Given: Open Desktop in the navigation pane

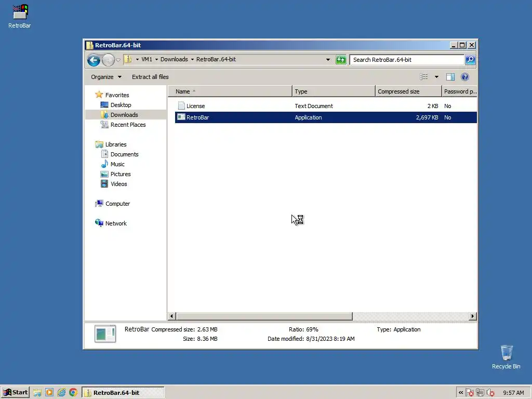Looking at the screenshot, I should [x=121, y=105].
